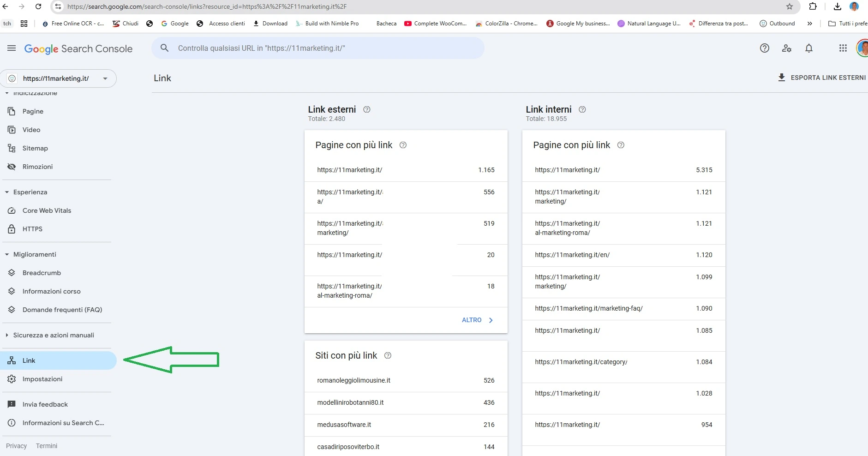Click help icon beside Siti con più link
This screenshot has width=868, height=456.
point(388,356)
